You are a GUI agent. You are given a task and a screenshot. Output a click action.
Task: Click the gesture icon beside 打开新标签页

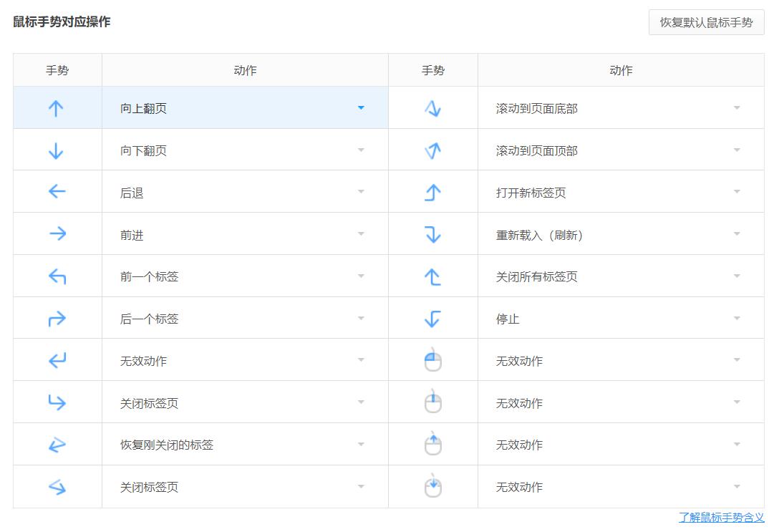432,191
